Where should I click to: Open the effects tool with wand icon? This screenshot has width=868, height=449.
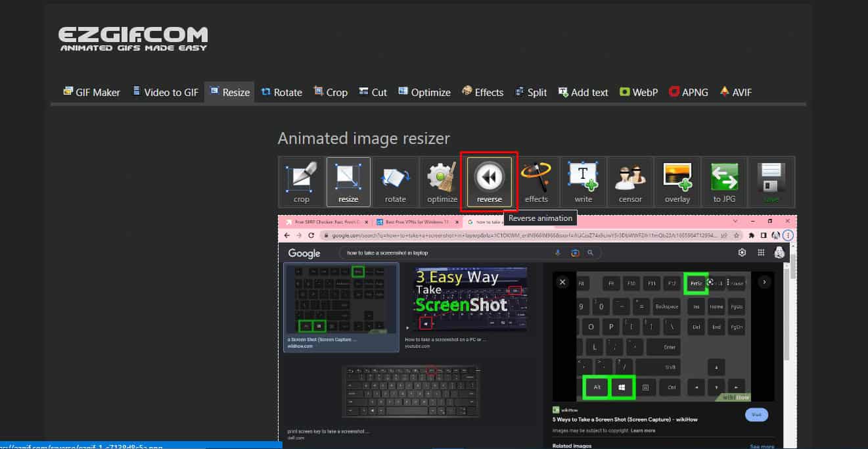click(536, 182)
